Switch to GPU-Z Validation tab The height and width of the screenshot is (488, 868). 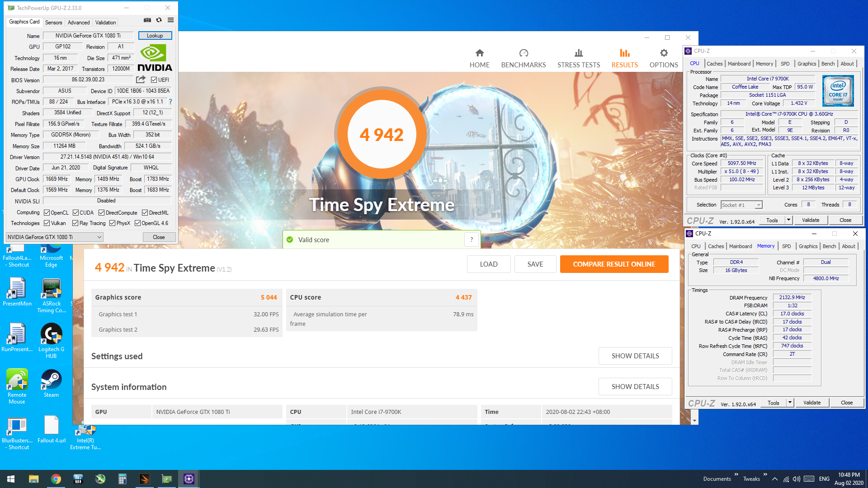[105, 23]
